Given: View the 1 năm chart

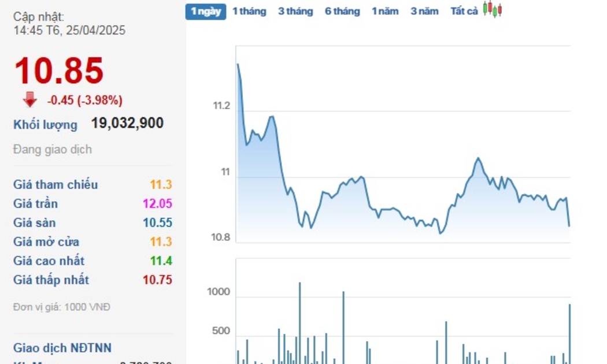Looking at the screenshot, I should [385, 12].
